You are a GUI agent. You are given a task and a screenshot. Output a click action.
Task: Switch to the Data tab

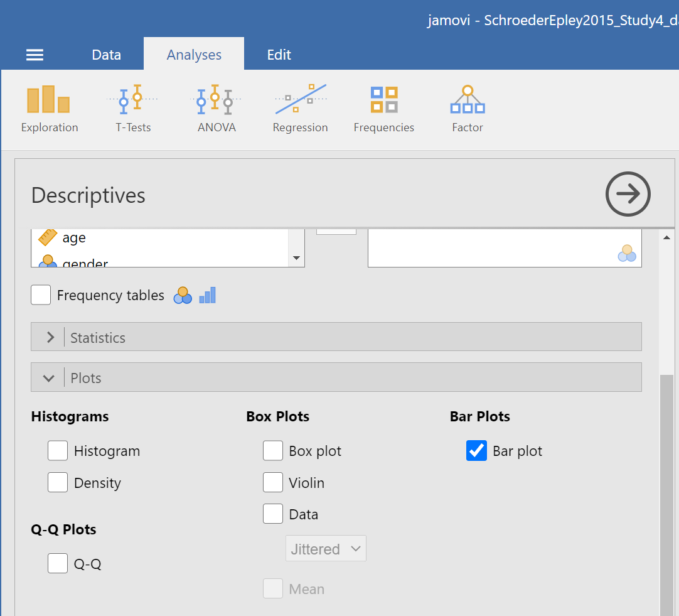(106, 55)
